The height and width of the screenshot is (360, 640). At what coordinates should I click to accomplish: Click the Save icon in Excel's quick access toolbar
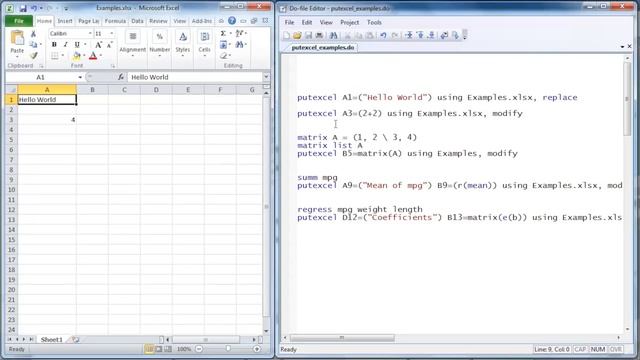[x=23, y=8]
